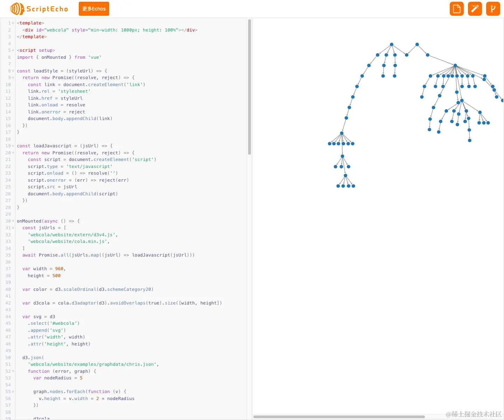Fold the callback function at line 52
Image resolution: width=504 pixels, height=420 pixels.
13,371
